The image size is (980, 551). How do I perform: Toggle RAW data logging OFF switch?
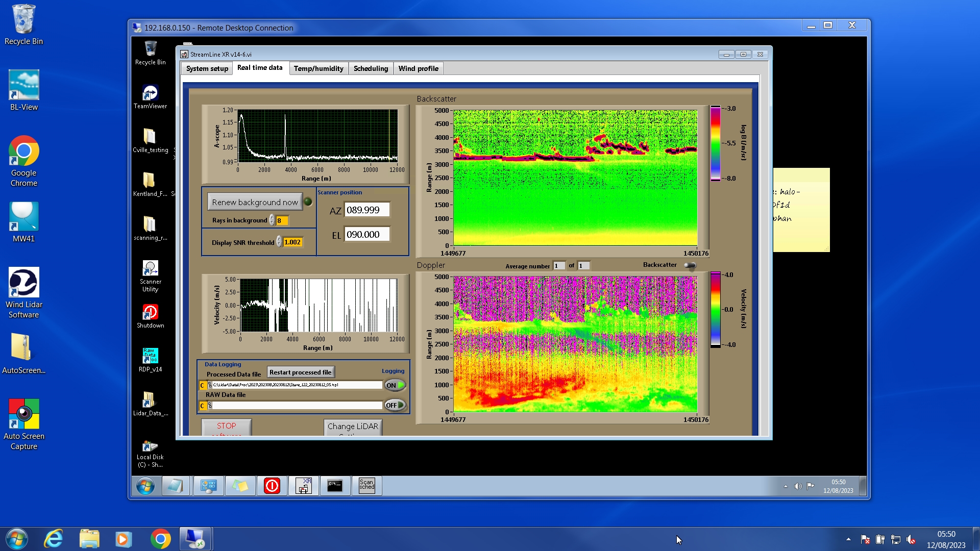coord(395,405)
